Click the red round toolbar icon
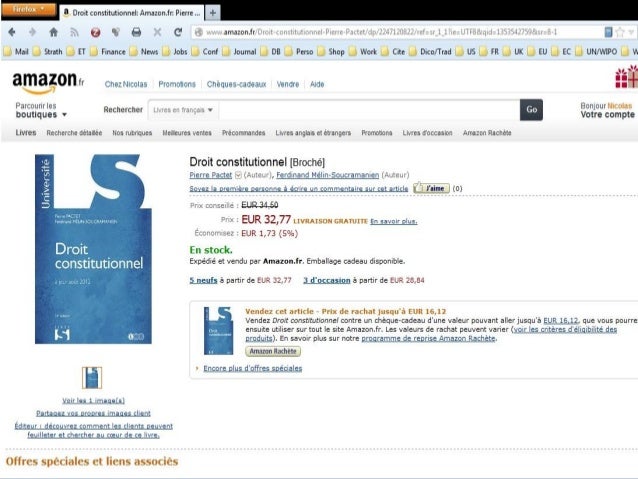 (96, 32)
